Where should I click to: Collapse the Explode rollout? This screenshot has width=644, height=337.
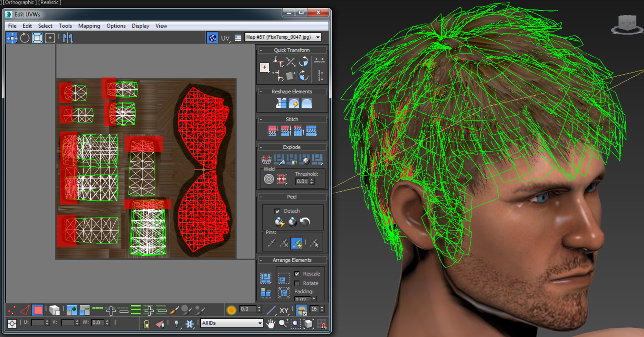click(261, 147)
